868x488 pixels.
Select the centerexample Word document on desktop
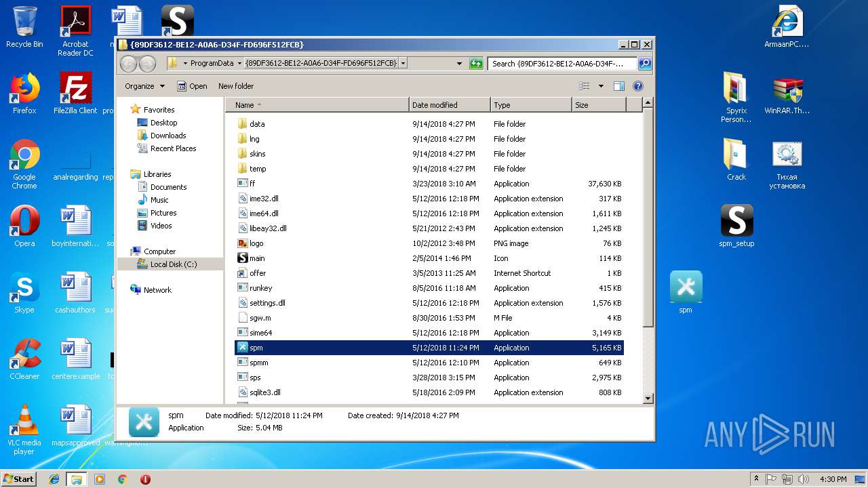pyautogui.click(x=75, y=359)
